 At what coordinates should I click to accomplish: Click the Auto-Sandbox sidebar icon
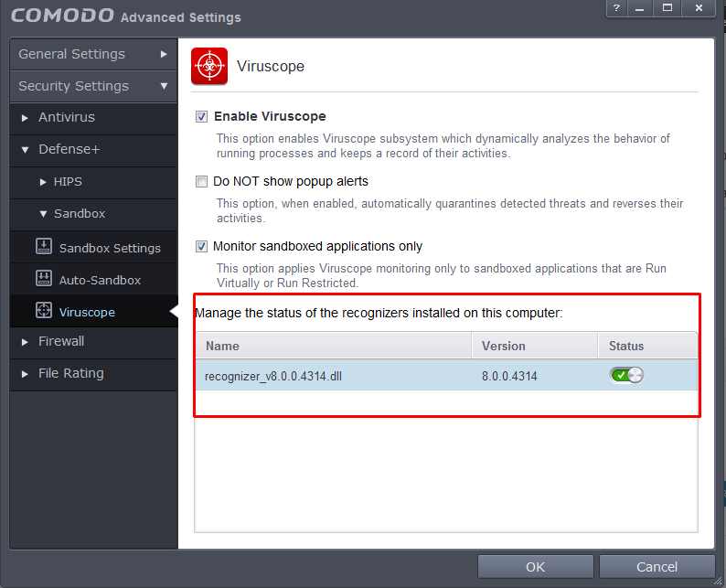(x=44, y=278)
